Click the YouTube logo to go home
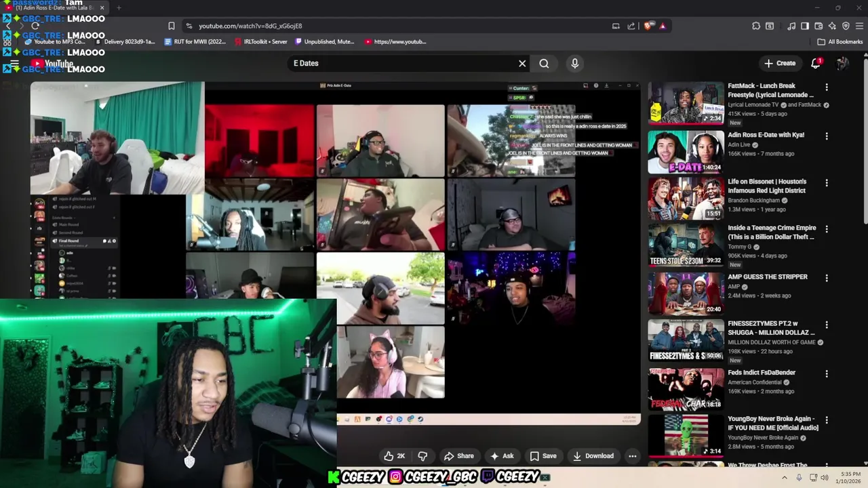Screen dimensions: 868x488 pyautogui.click(x=52, y=64)
